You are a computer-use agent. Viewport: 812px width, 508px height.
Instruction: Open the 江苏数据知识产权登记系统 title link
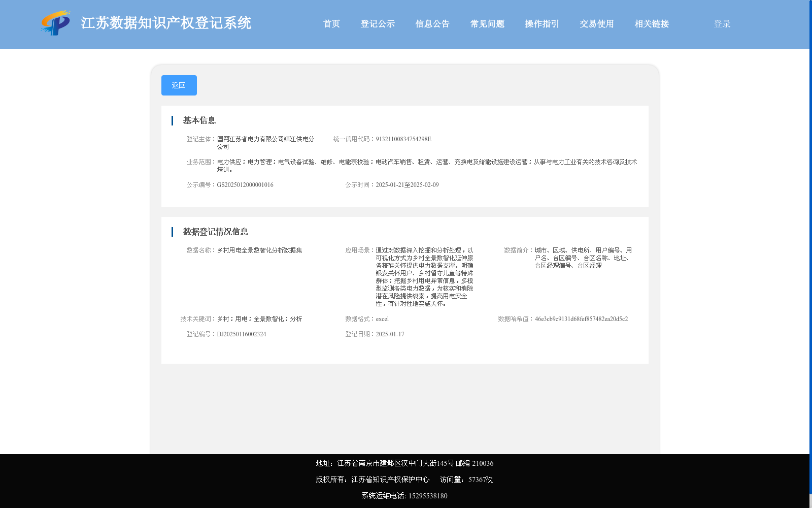tap(166, 23)
